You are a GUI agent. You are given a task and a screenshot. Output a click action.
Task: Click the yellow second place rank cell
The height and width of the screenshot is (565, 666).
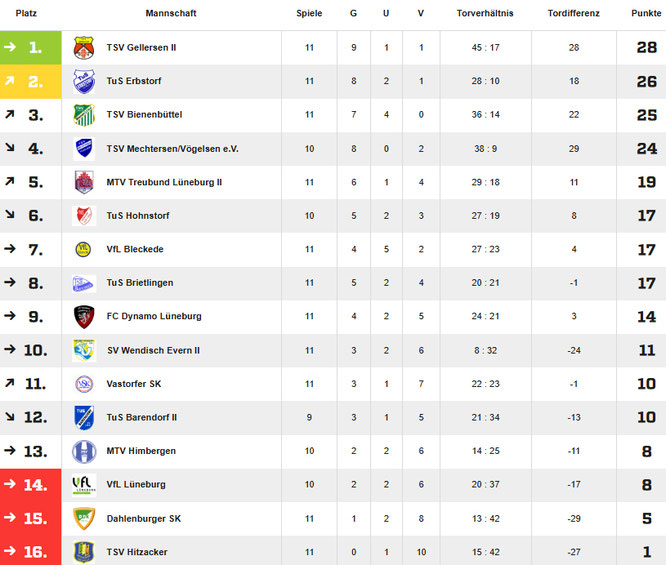pyautogui.click(x=31, y=81)
